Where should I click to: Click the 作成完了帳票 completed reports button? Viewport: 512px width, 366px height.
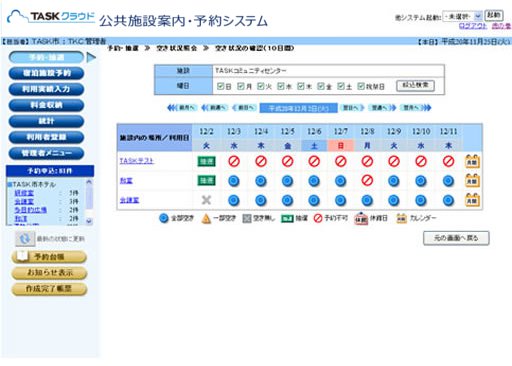coord(49,289)
